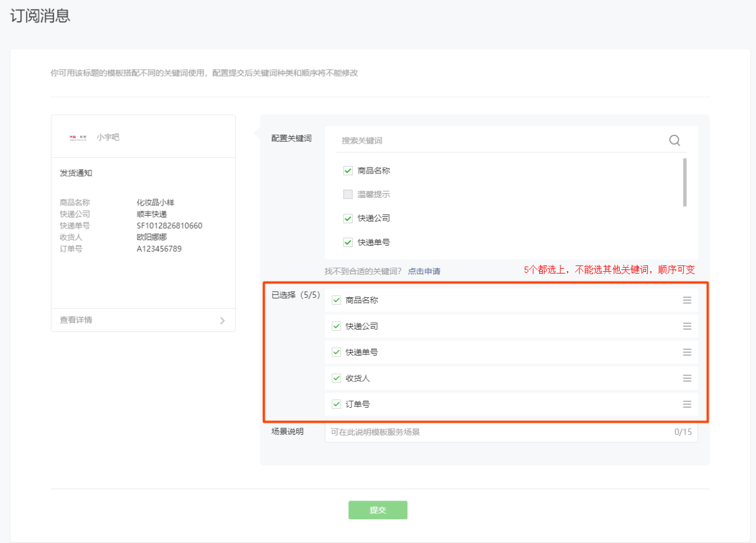Uncheck 快递单号 in keyword list
The height and width of the screenshot is (543, 756).
(348, 242)
